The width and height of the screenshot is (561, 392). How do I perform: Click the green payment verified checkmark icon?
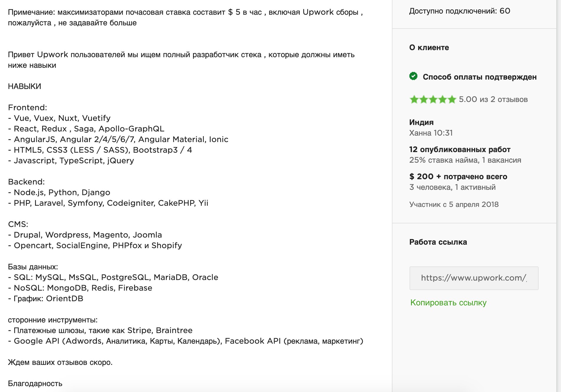pos(413,76)
